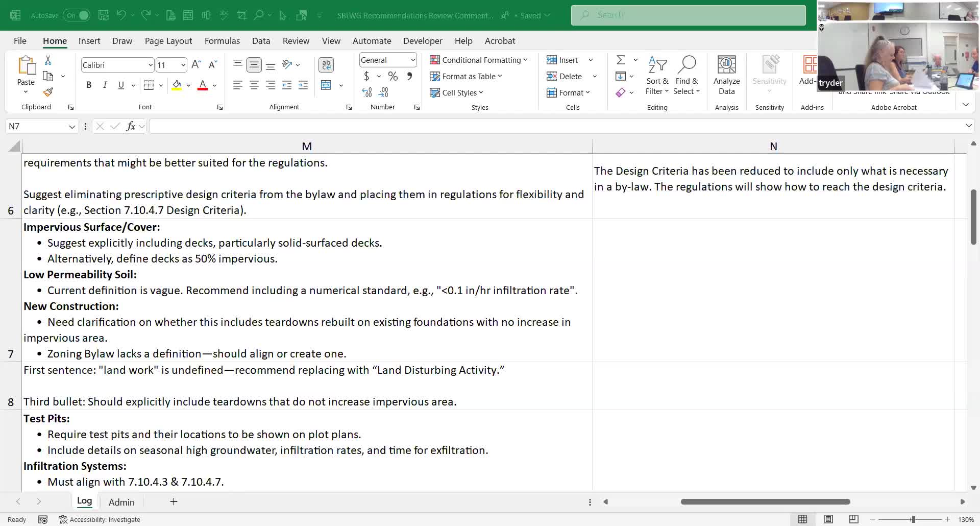Click the Saved status button
Viewport: 980px width, 526px height.
(x=531, y=15)
